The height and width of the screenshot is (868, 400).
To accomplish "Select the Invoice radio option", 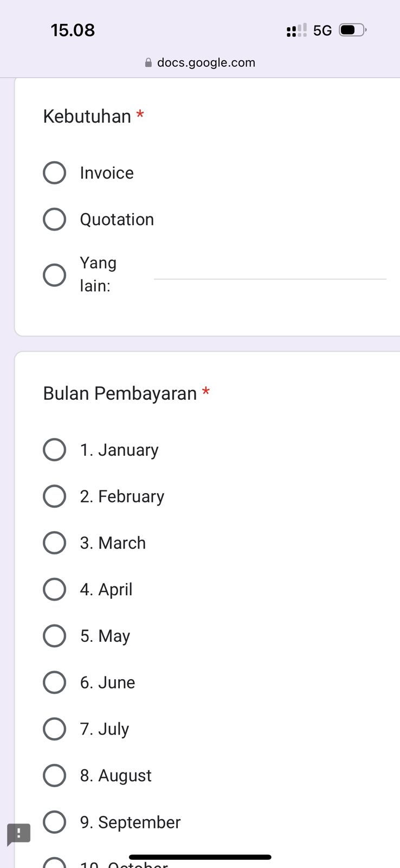I will pos(54,173).
